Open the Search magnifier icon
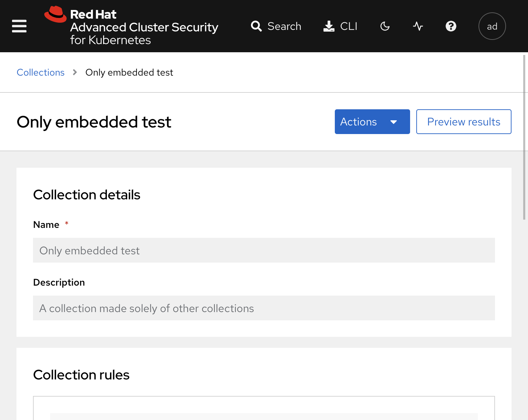Screen dimensions: 528x420 pos(256,26)
